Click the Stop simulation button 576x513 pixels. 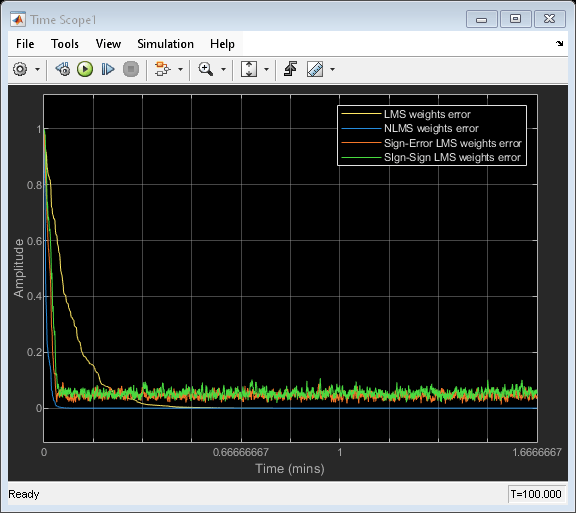pos(131,69)
